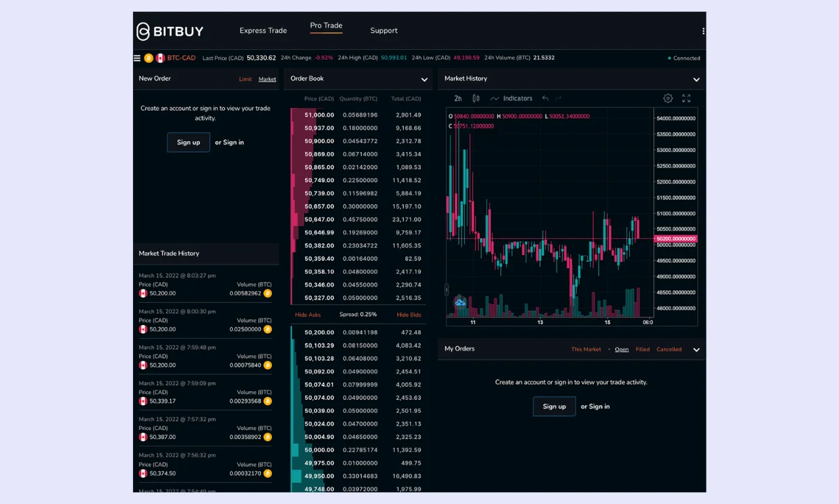Redo the chart action

point(559,98)
